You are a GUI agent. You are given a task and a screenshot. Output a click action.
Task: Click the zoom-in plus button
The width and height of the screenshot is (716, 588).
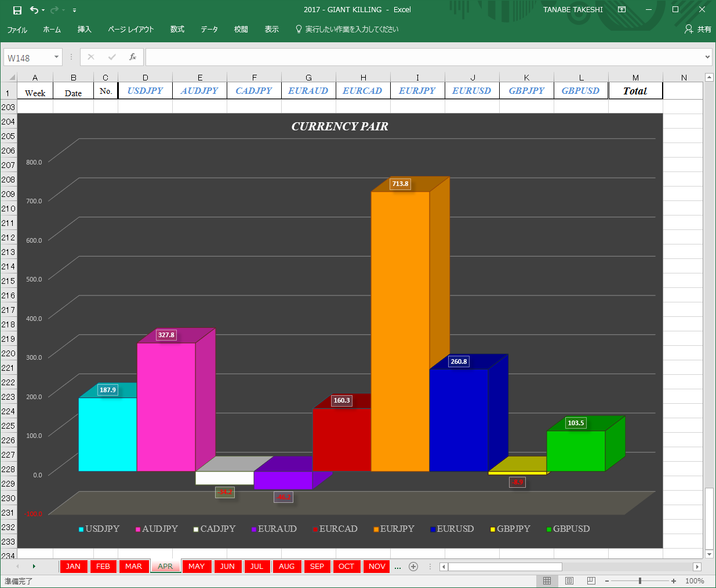point(674,580)
